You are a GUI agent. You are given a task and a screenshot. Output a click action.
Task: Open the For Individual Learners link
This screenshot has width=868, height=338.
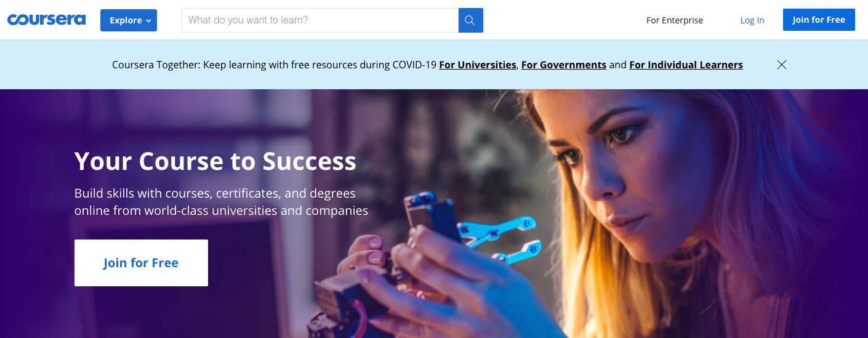coord(686,65)
